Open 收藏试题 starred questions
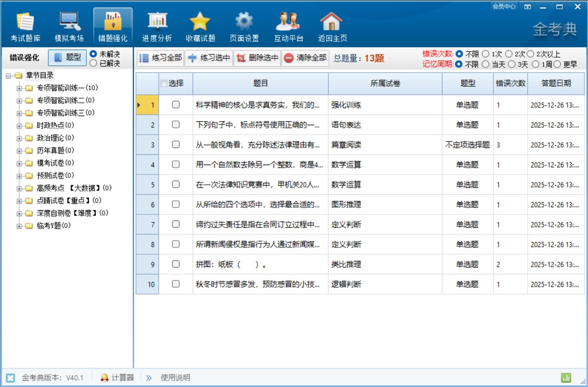This screenshot has height=387, width=588. click(200, 26)
